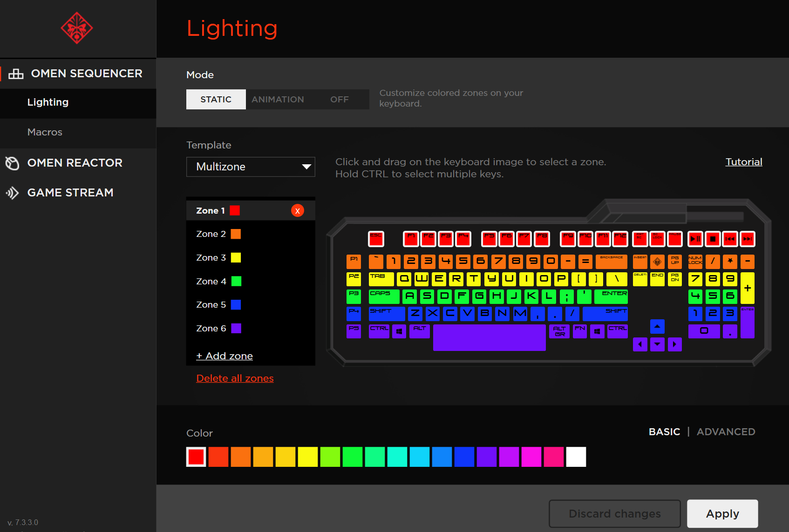Select the ENTER key in main block
The image size is (789, 532).
611,296
